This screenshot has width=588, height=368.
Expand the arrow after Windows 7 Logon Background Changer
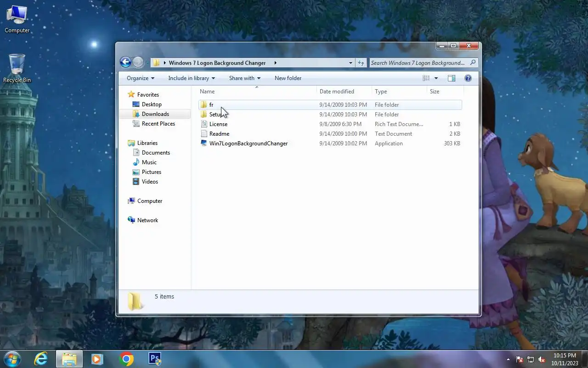275,63
